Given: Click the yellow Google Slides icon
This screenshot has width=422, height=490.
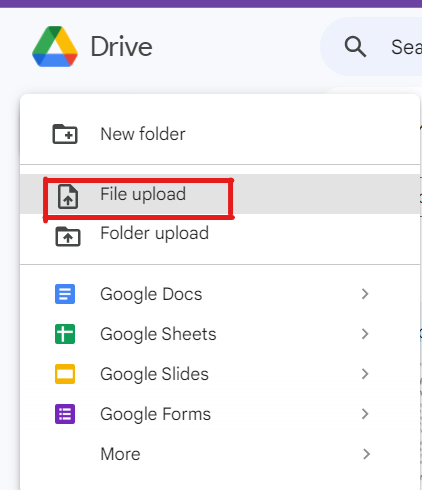Looking at the screenshot, I should (65, 374).
